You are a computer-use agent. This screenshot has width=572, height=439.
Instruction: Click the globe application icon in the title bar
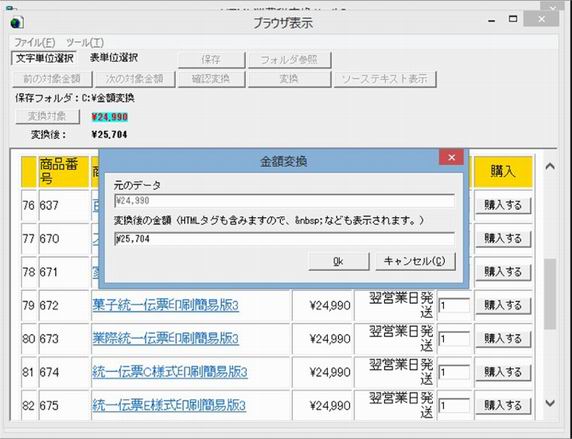click(x=17, y=23)
